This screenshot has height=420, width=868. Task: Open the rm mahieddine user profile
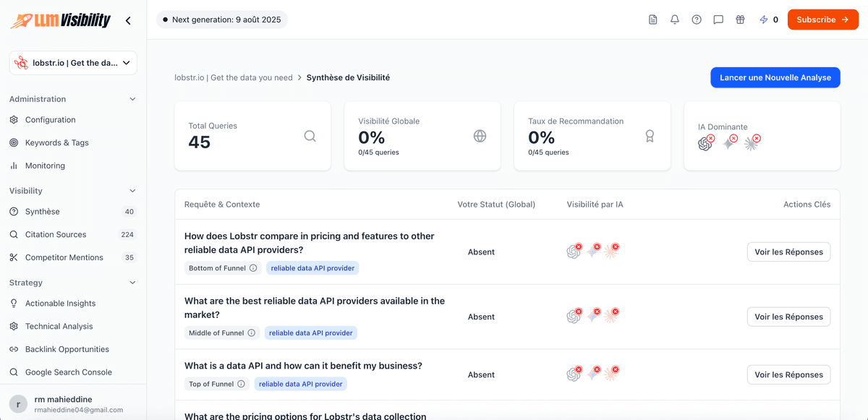pos(73,404)
